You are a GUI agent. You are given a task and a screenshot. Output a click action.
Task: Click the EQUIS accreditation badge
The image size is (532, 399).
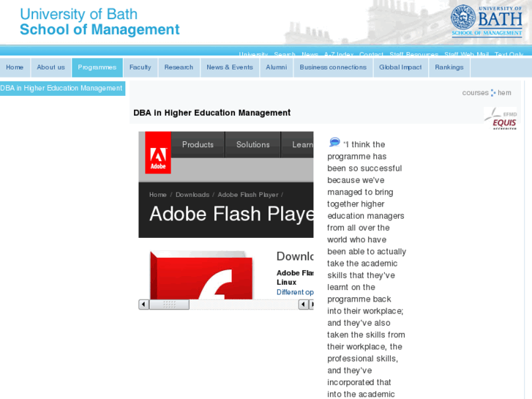503,119
